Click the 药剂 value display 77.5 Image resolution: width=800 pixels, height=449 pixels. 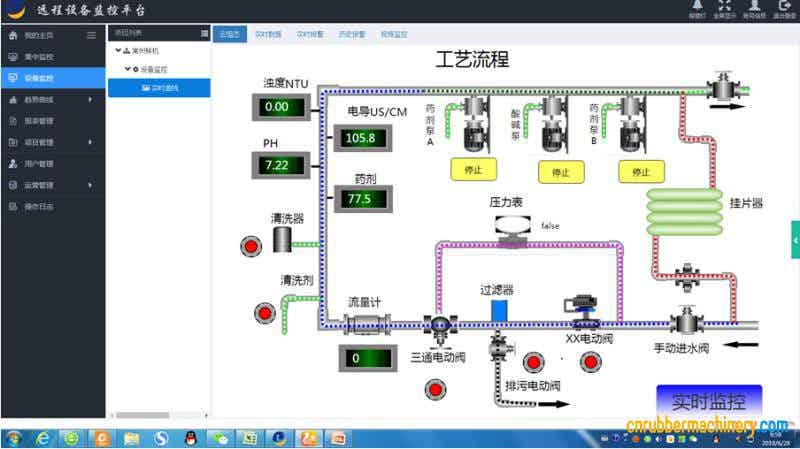360,199
